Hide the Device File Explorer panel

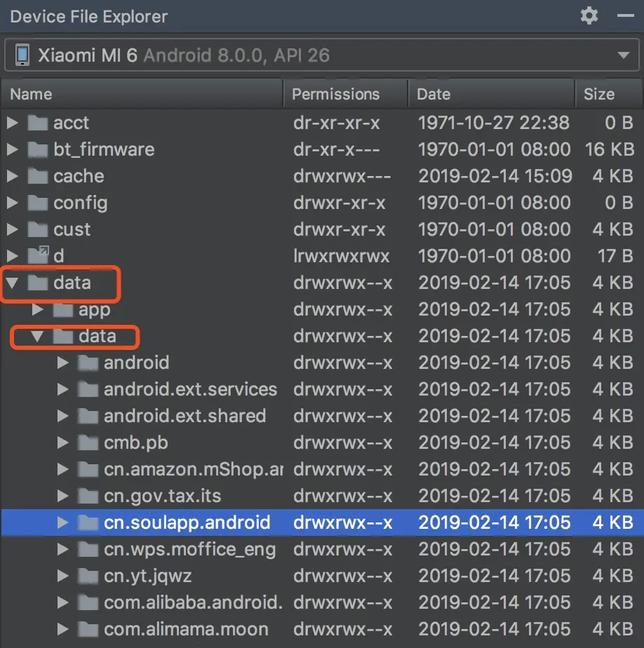[625, 16]
